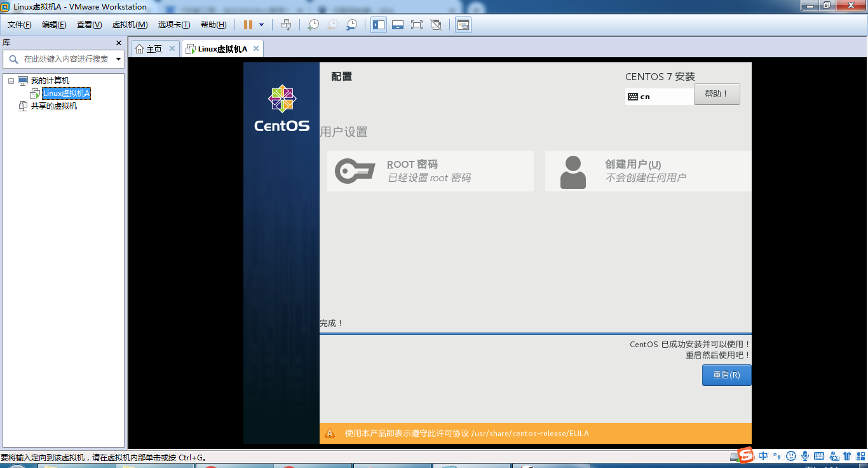Toggle the thumbnail bar view icon
868x468 pixels.
[398, 25]
